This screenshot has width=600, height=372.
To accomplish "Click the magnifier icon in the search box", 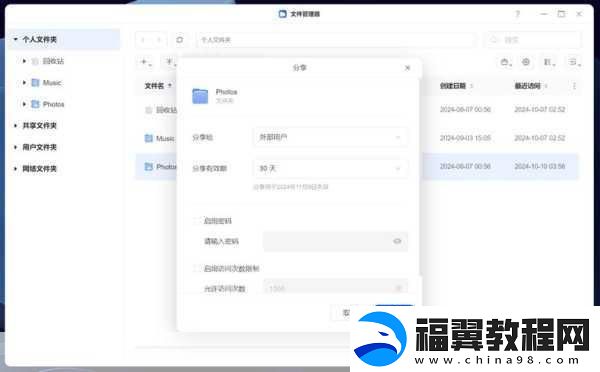I will [x=495, y=40].
